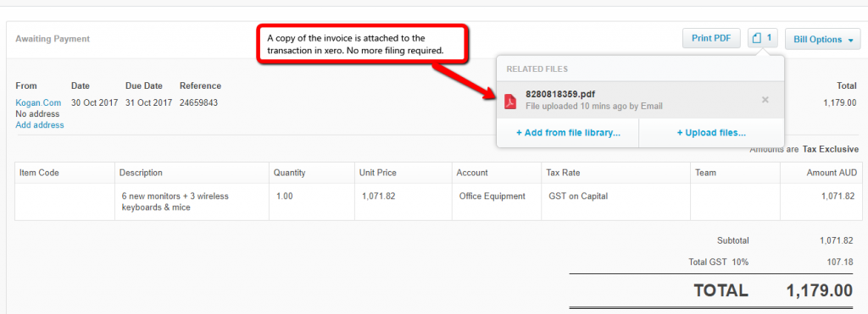Click Add from file library
Screen dimensions: 868x314
tap(568, 133)
